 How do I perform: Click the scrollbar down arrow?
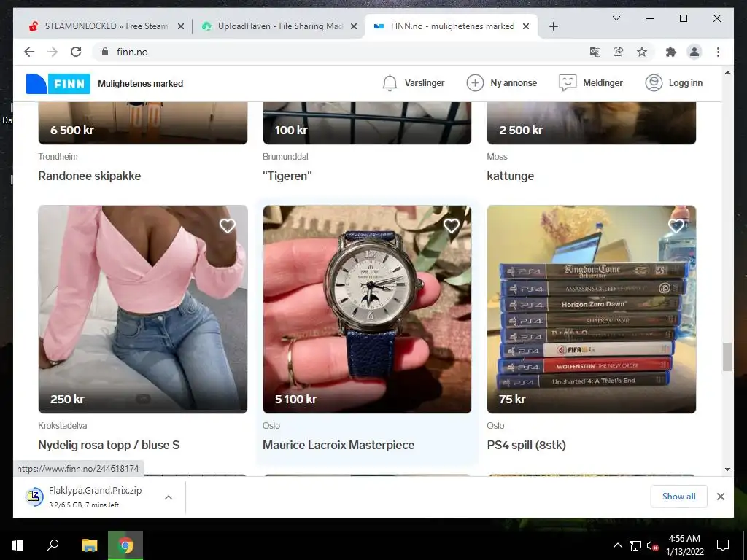point(727,470)
